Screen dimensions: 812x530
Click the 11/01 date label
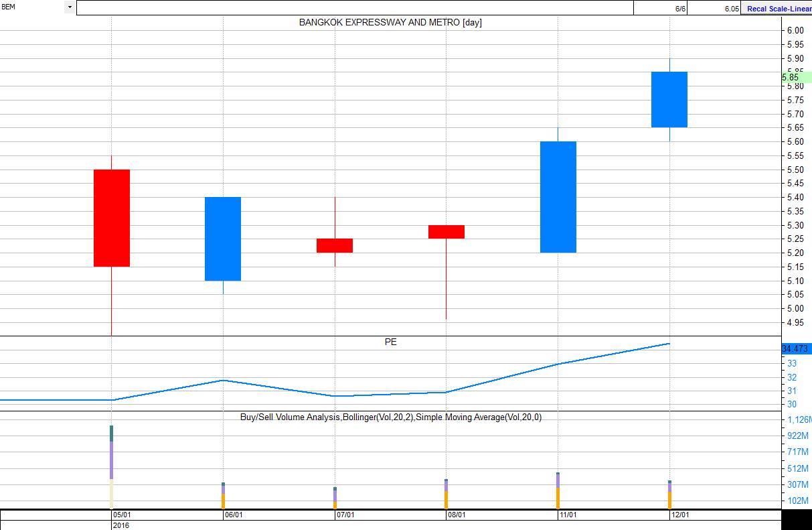click(569, 515)
